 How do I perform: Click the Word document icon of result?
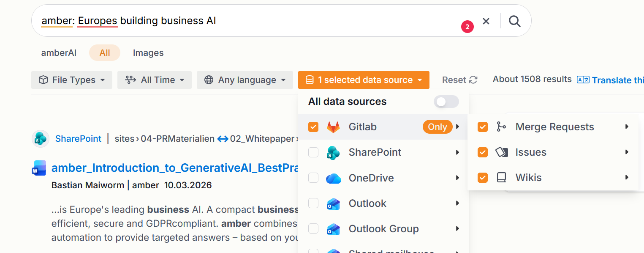tap(39, 168)
